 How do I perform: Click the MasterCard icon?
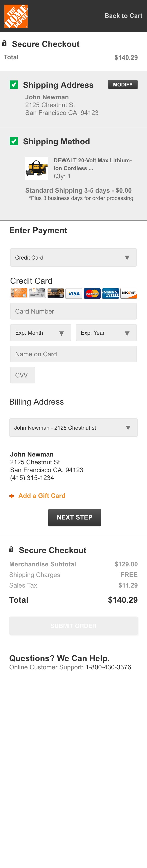point(92,294)
